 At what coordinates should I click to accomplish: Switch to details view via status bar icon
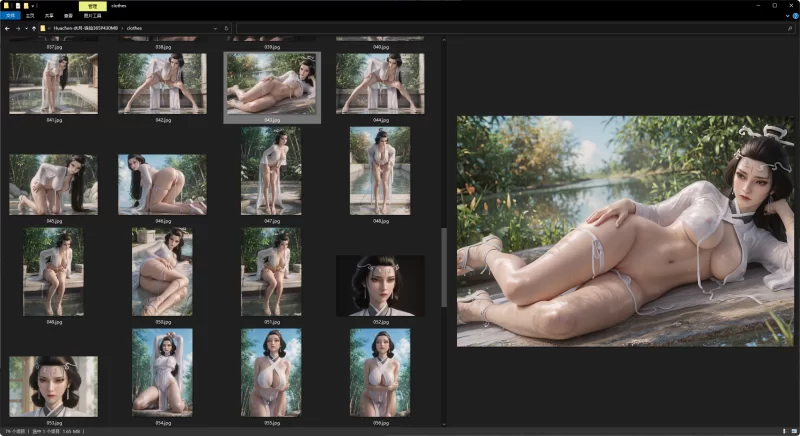[785, 431]
